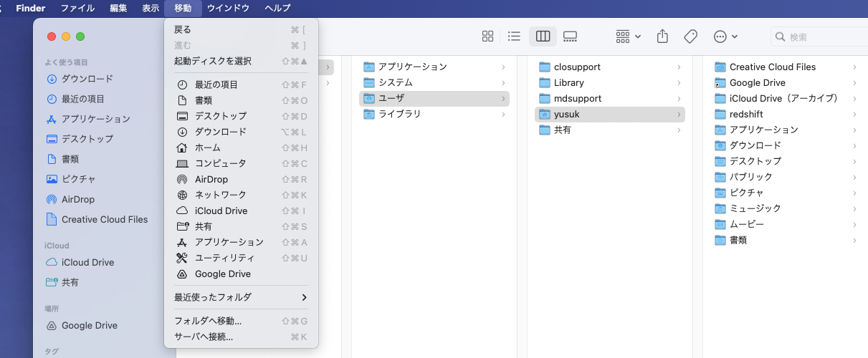Select column view in the toolbar
Screen dimensions: 868x358
pos(543,37)
